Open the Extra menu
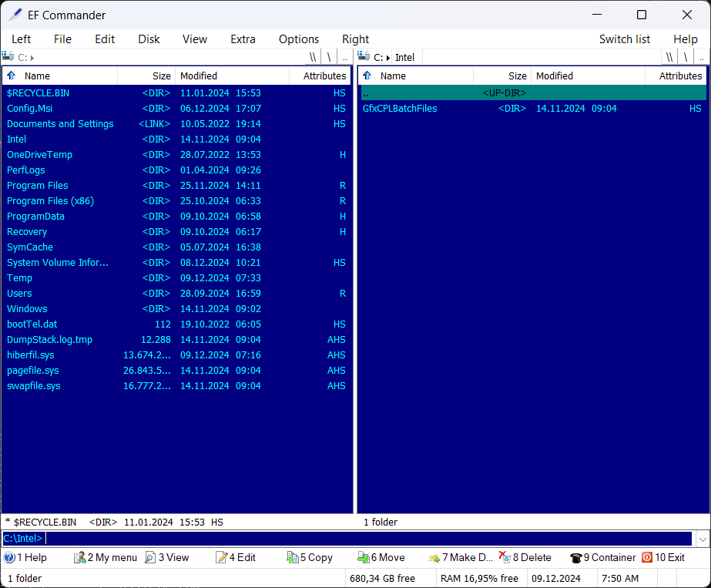Viewport: 711px width, 588px height. [243, 39]
